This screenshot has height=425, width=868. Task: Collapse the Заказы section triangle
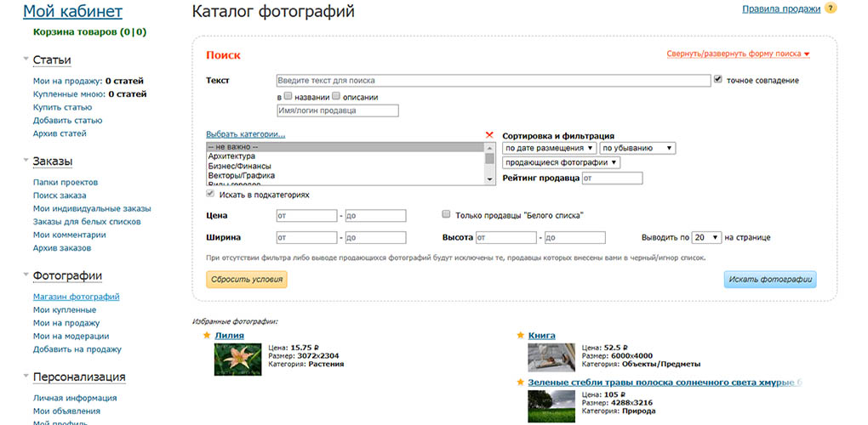coord(26,159)
